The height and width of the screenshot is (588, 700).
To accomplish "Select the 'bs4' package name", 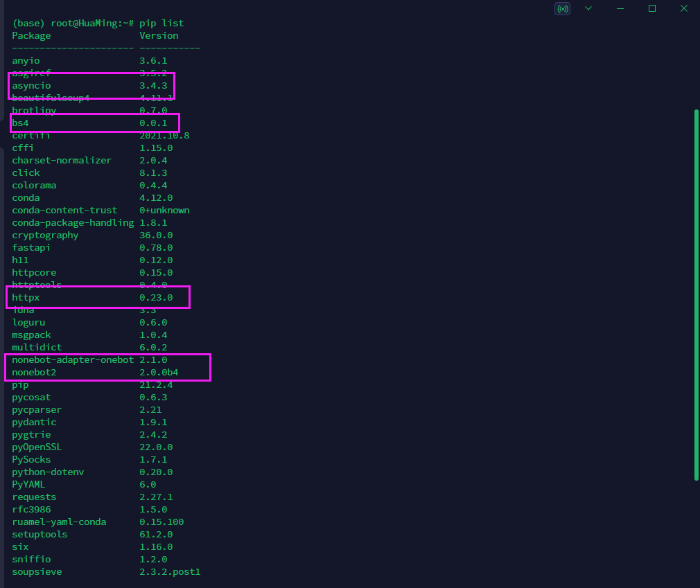I will tap(20, 123).
